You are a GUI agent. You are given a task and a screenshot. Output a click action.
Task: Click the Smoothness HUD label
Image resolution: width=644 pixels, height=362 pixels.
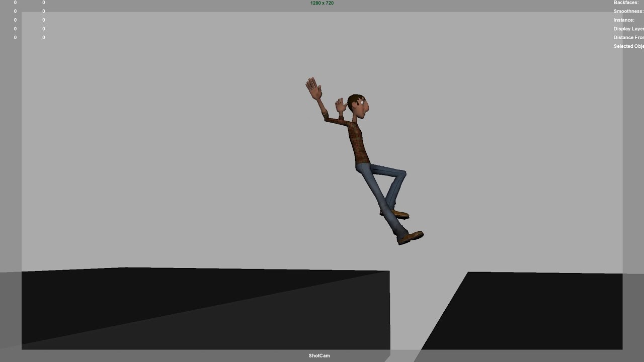click(627, 11)
